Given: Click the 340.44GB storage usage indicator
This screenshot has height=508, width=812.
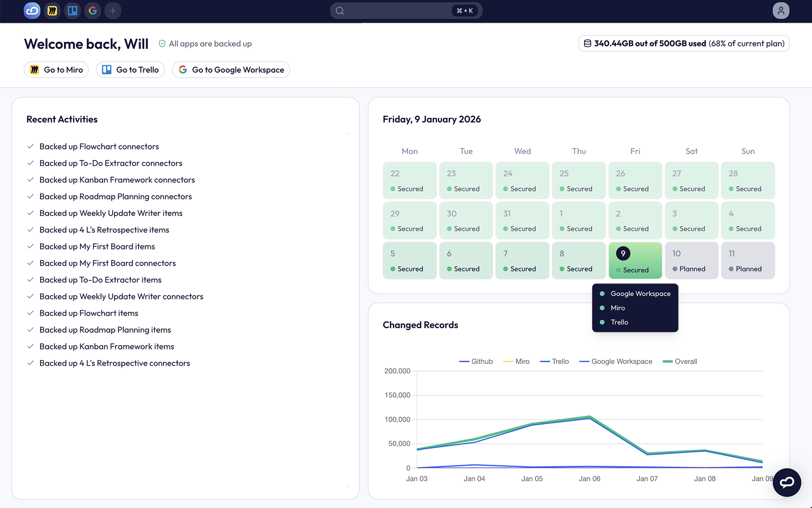Looking at the screenshot, I should pos(684,43).
